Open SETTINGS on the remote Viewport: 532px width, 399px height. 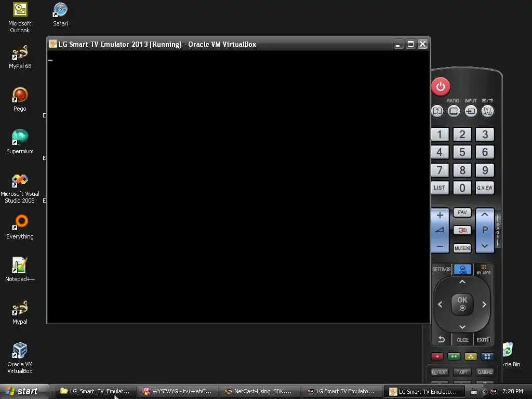coord(441,270)
